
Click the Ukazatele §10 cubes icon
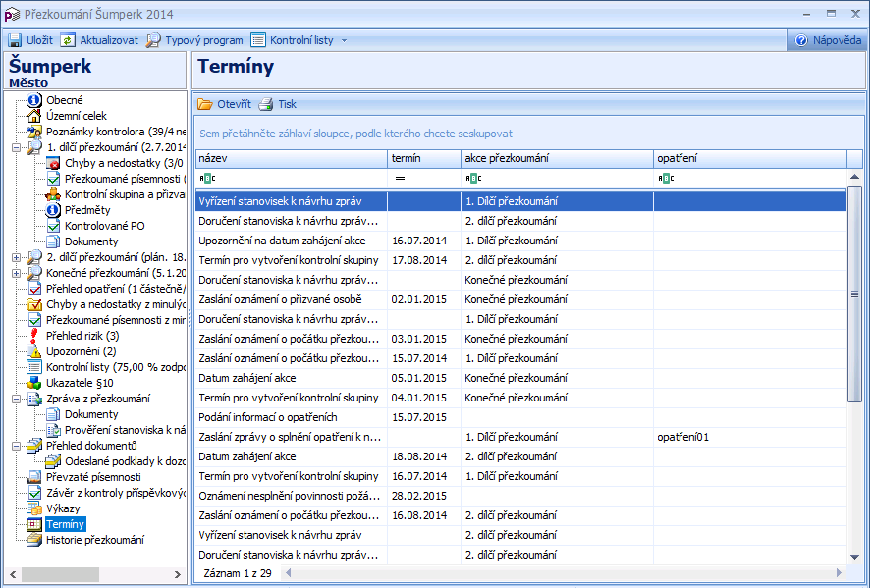[34, 383]
